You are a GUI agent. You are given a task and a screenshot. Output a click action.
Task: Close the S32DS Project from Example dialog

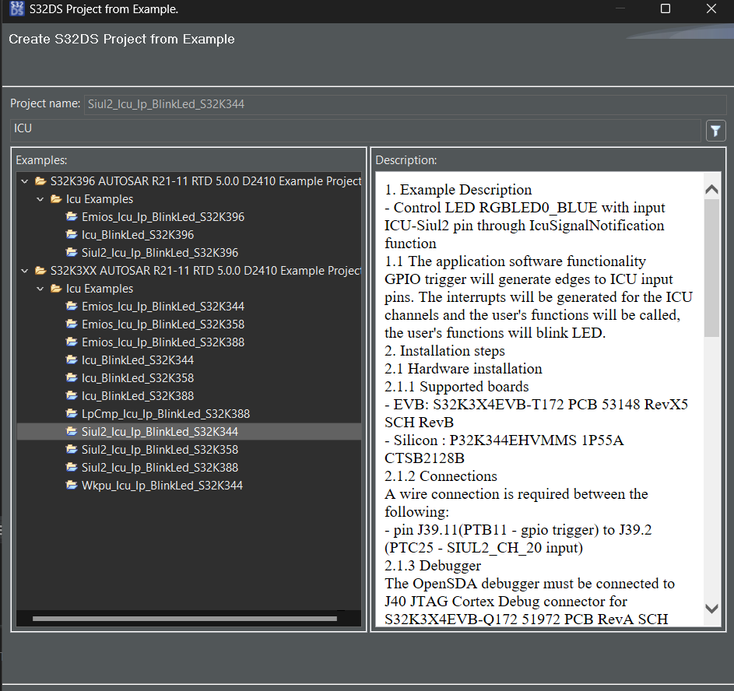711,8
